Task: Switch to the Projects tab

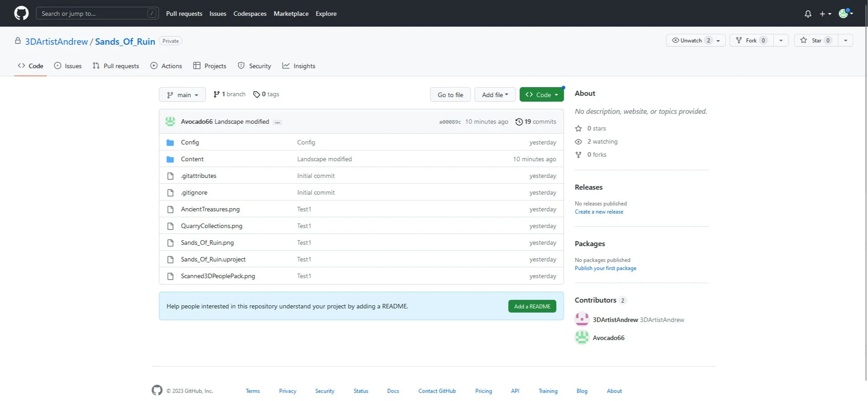Action: pos(210,66)
